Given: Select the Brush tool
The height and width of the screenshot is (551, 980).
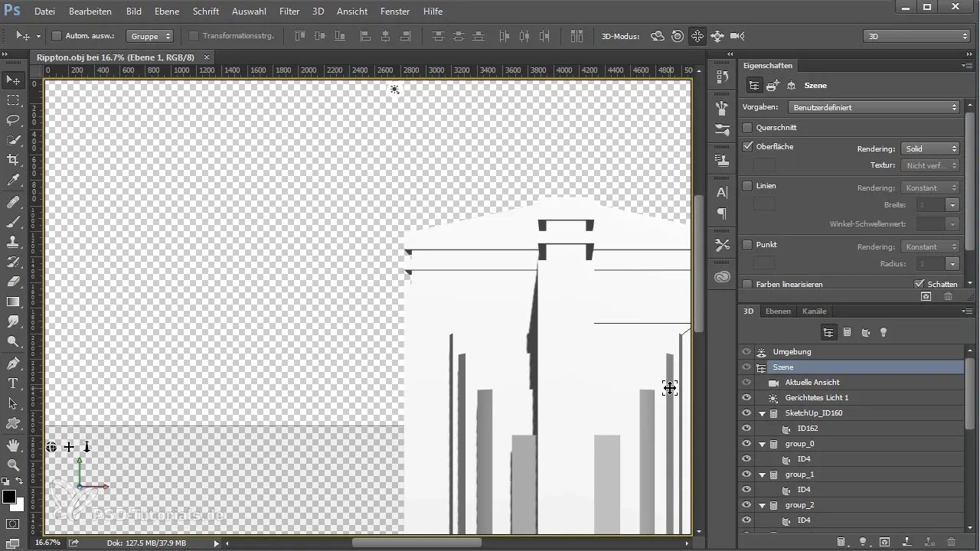Looking at the screenshot, I should 13,222.
